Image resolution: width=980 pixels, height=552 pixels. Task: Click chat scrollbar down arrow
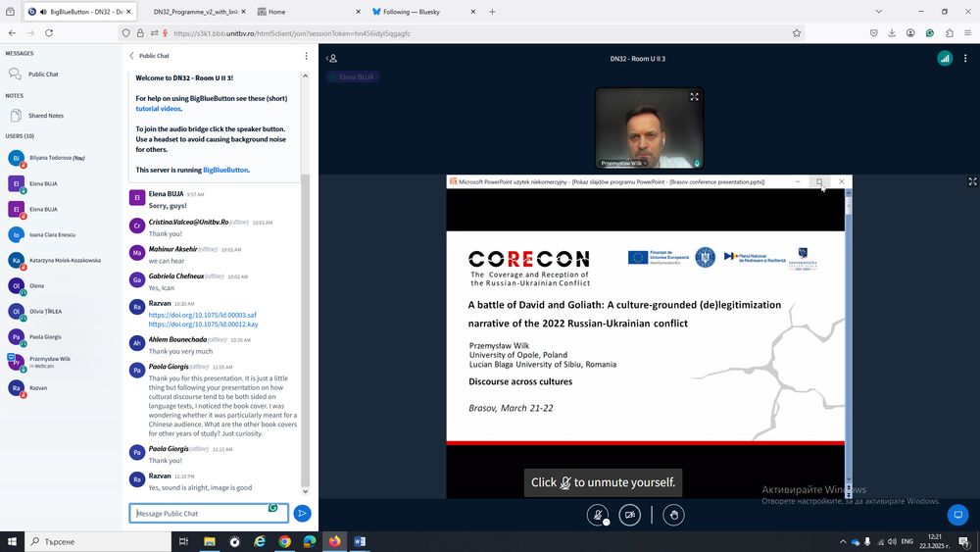click(305, 491)
